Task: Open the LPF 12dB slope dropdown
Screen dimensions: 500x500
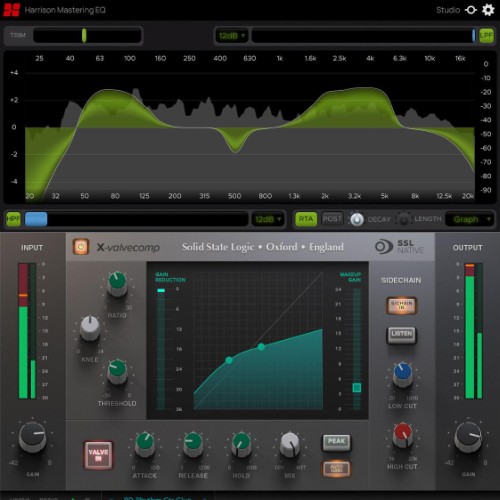Action: click(232, 35)
